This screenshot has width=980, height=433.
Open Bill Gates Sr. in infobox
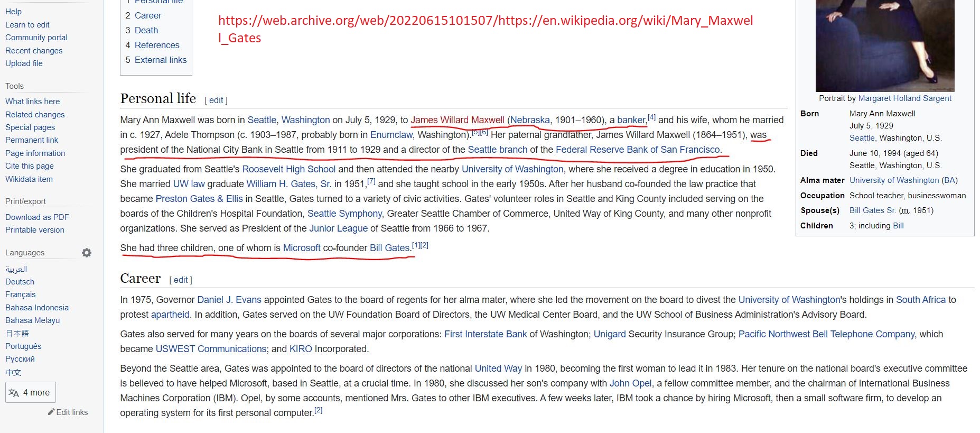click(872, 210)
